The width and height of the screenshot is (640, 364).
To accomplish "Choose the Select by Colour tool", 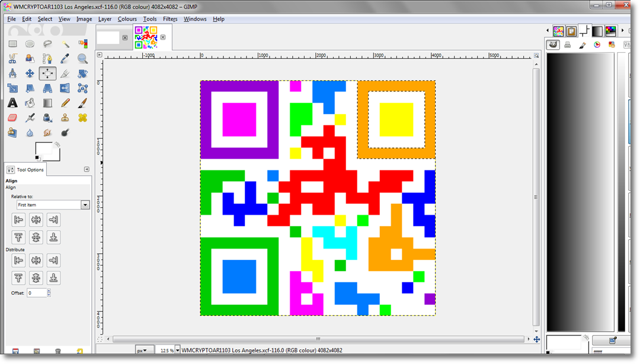I will tap(82, 44).
